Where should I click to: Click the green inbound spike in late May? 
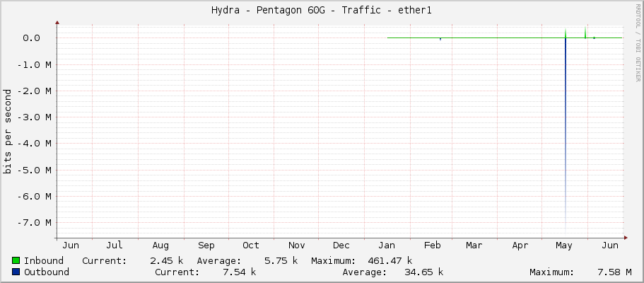[585, 32]
